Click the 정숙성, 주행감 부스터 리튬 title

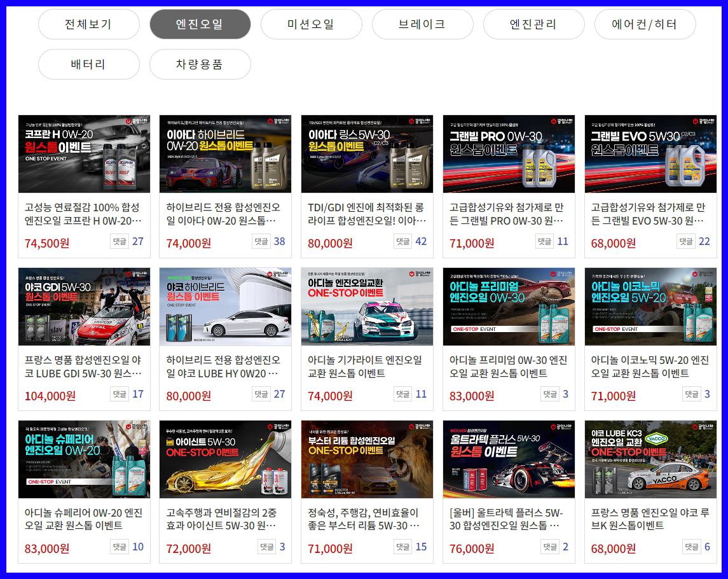point(364,519)
